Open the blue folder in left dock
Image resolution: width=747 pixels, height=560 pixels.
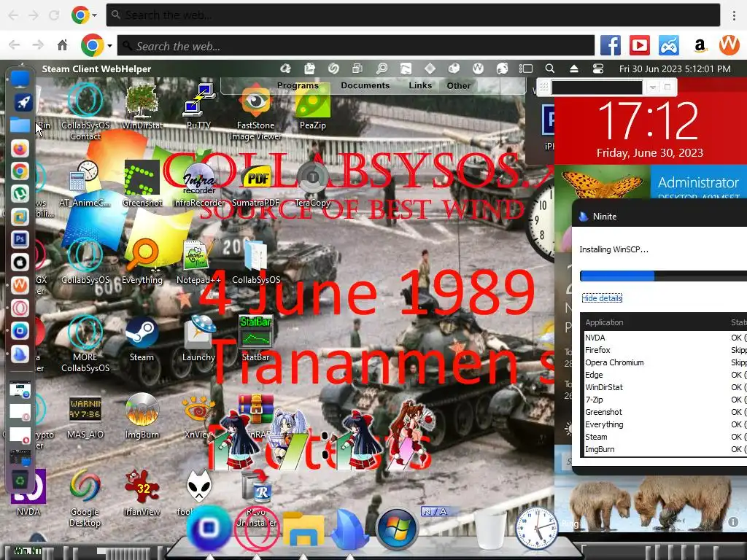(20, 125)
